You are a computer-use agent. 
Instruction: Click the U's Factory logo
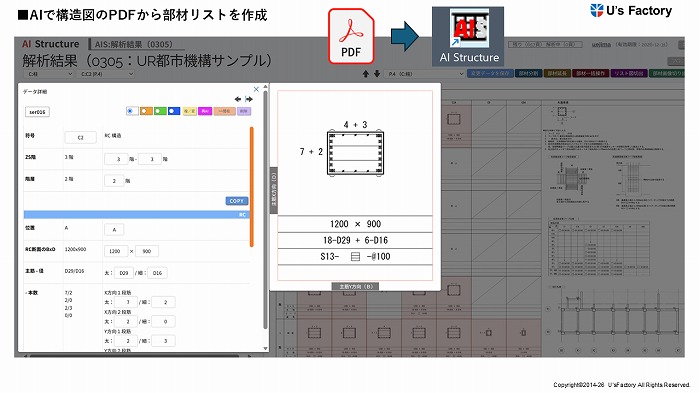point(631,10)
